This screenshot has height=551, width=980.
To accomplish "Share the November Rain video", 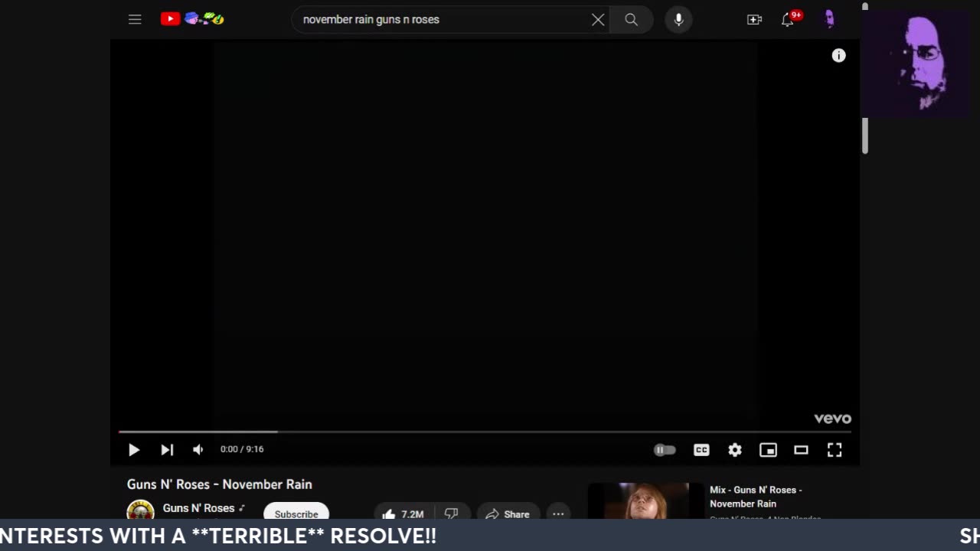I will point(508,513).
